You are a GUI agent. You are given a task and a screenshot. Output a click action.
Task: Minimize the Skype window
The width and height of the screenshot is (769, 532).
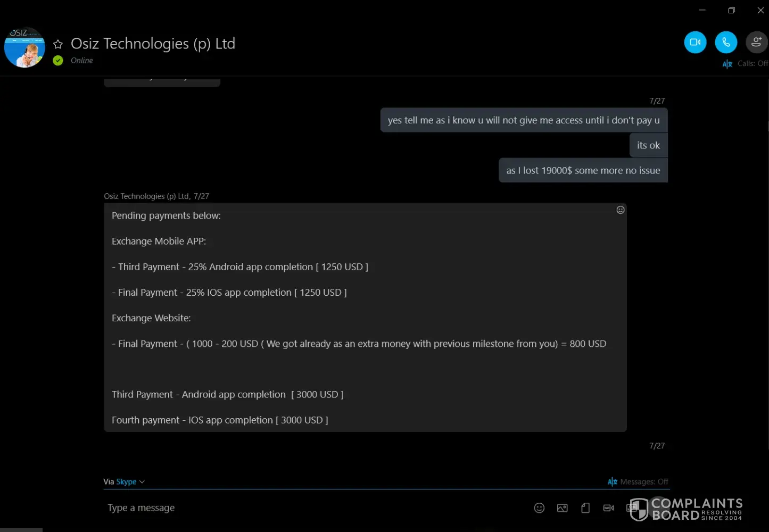tap(702, 10)
